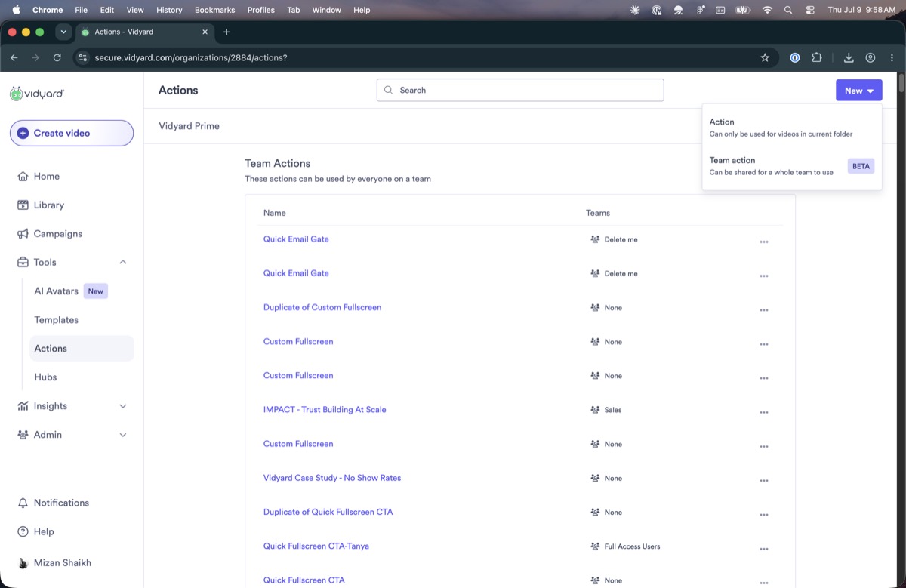Click the Teams column header

tap(598, 213)
